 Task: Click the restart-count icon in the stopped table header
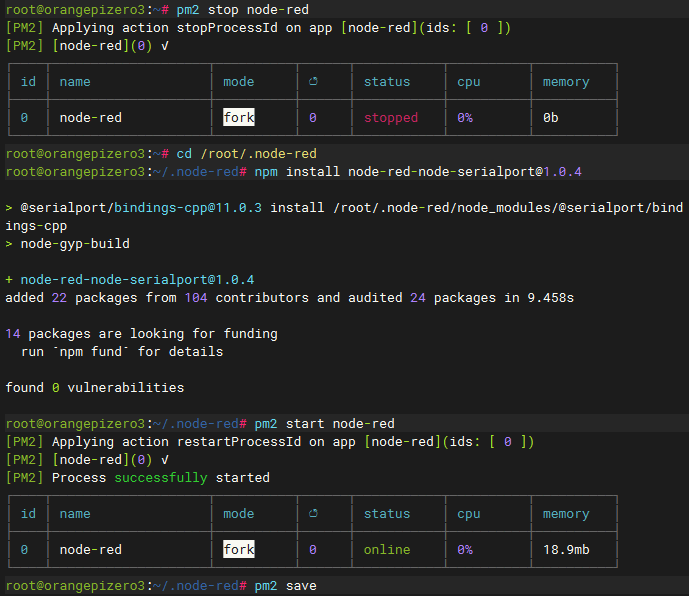pyautogui.click(x=313, y=81)
